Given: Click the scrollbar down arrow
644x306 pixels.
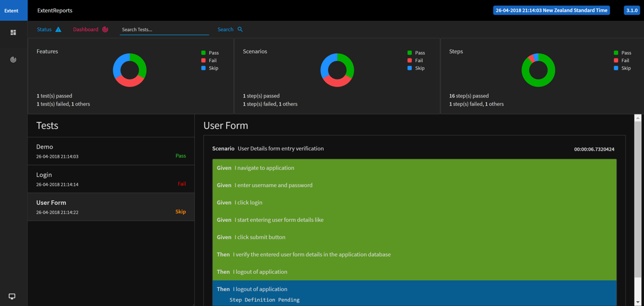Looking at the screenshot, I should 637,302.
